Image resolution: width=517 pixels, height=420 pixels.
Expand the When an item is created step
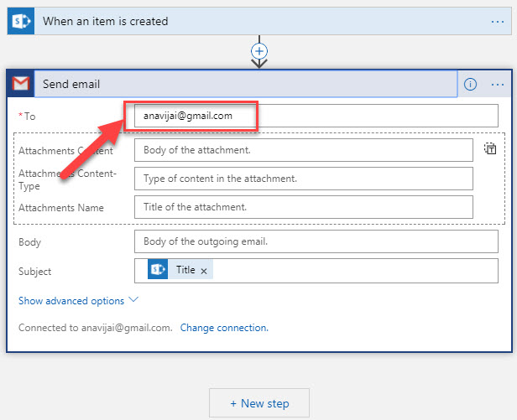click(252, 21)
